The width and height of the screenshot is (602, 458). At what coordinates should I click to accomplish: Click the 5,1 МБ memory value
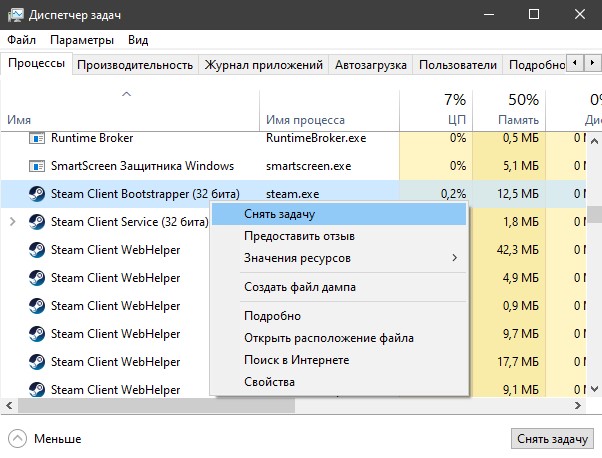click(521, 166)
